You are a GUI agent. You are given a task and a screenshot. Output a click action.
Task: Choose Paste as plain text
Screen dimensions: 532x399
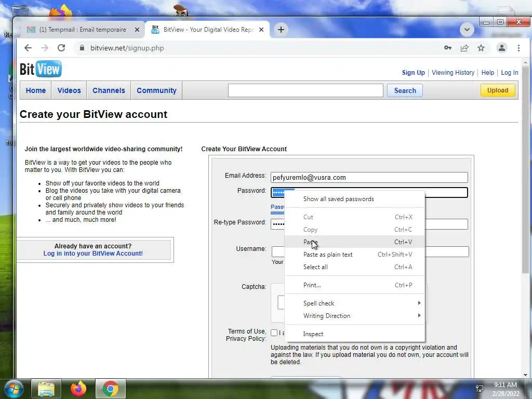tap(354, 255)
